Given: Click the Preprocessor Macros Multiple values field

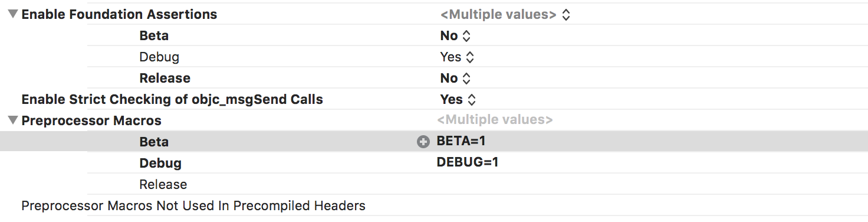Looking at the screenshot, I should click(495, 120).
